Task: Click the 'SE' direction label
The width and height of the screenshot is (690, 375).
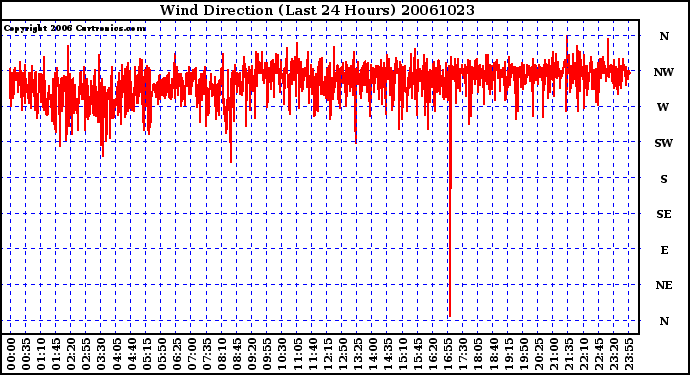Action: (664, 214)
